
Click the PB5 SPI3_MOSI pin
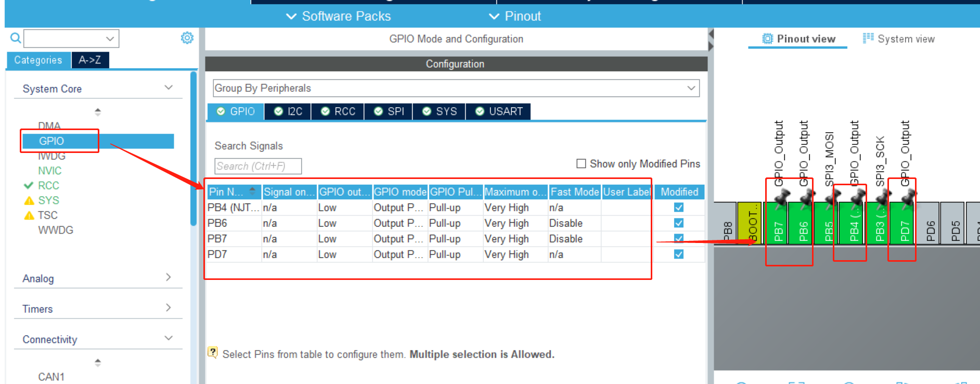coord(828,224)
